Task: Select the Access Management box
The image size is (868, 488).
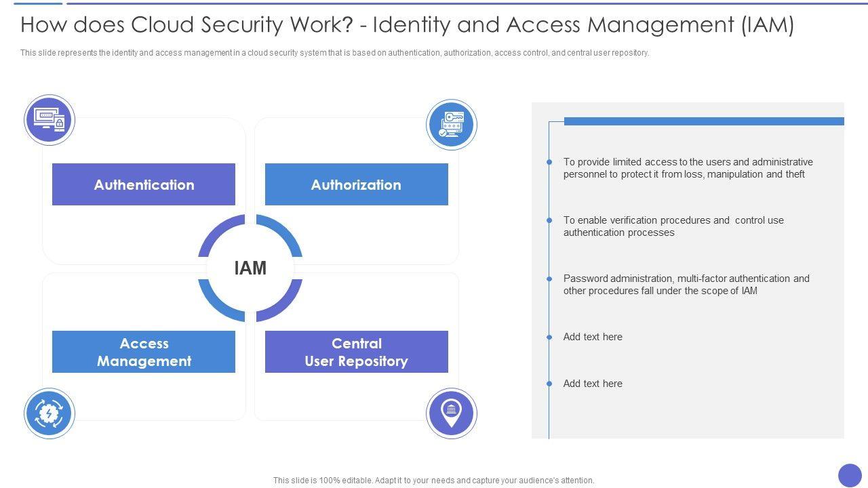Action: pos(144,352)
